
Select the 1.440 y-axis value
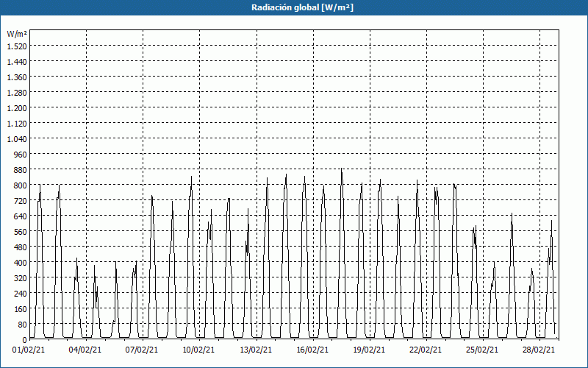click(17, 62)
